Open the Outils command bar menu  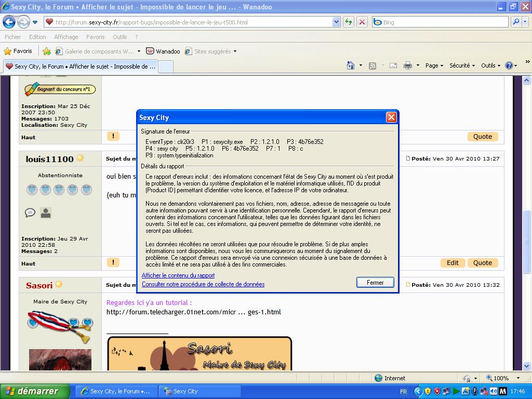click(x=490, y=65)
